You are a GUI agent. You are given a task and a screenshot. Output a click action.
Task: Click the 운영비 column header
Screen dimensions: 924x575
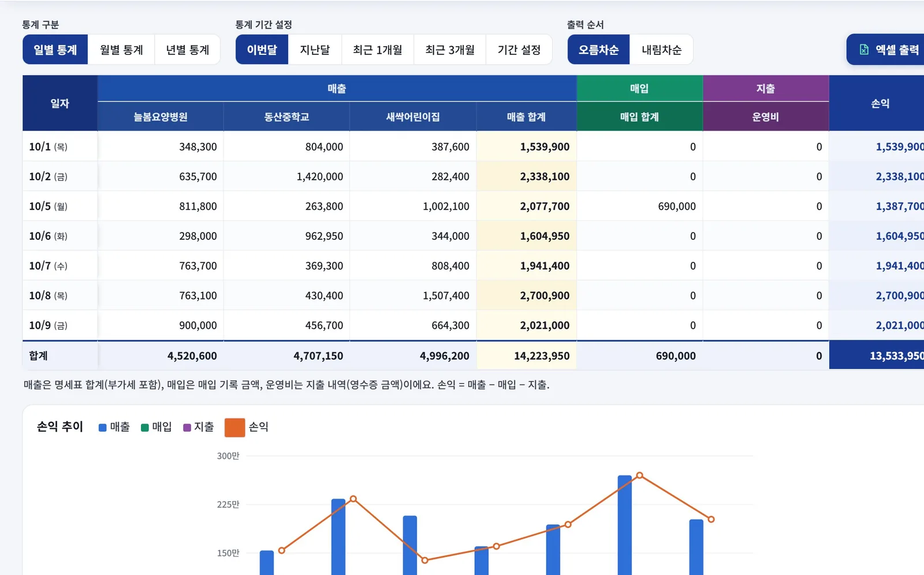[766, 117]
